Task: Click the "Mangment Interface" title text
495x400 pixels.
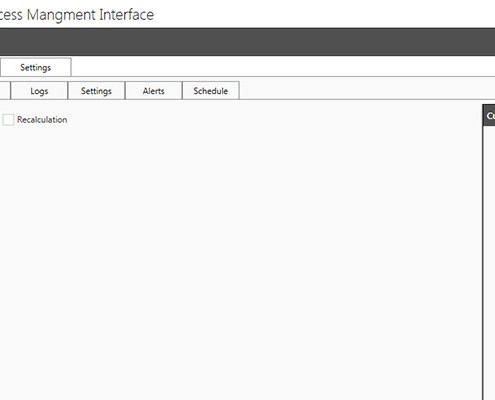Action: click(90, 15)
